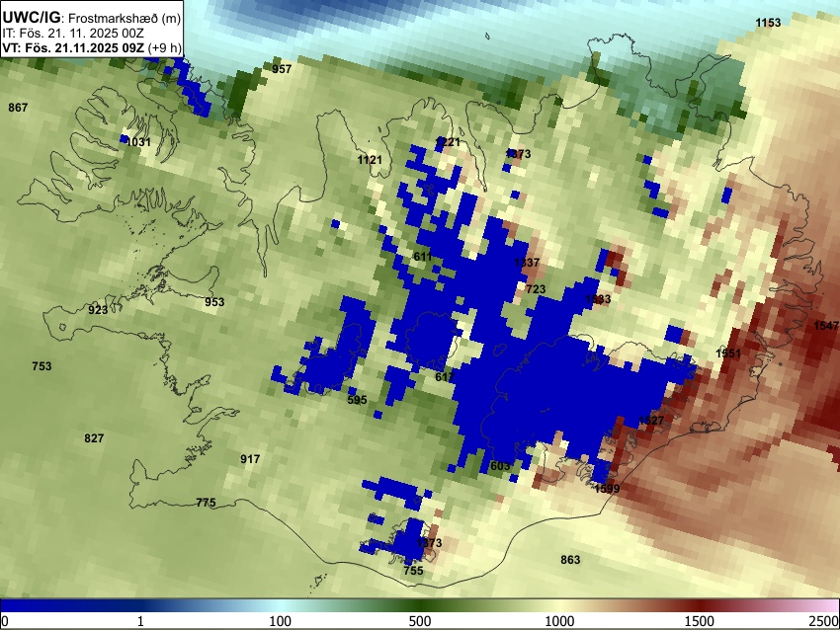Click the 1533 value label
This screenshot has width=840, height=630.
(x=599, y=299)
